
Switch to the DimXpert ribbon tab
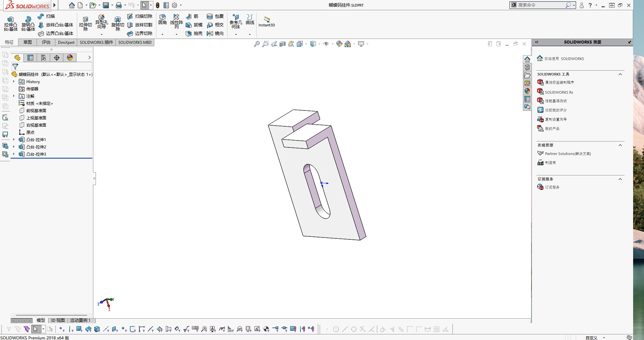[66, 42]
